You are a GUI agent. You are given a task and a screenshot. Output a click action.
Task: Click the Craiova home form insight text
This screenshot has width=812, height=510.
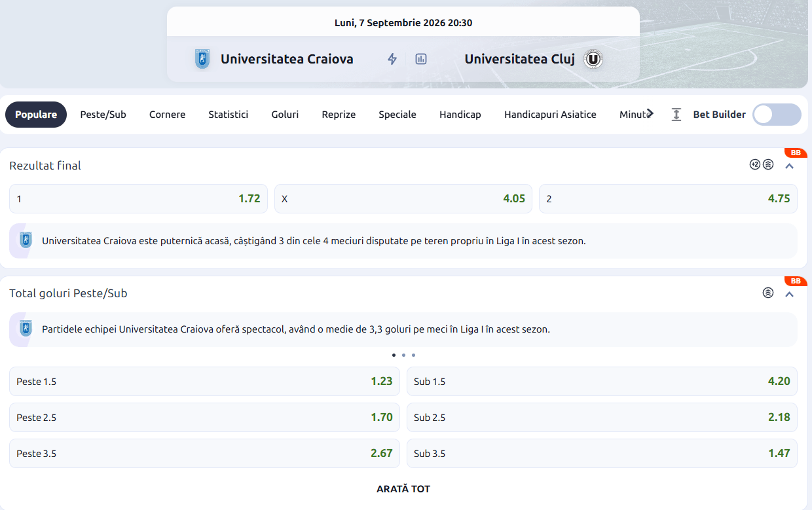[x=314, y=240]
